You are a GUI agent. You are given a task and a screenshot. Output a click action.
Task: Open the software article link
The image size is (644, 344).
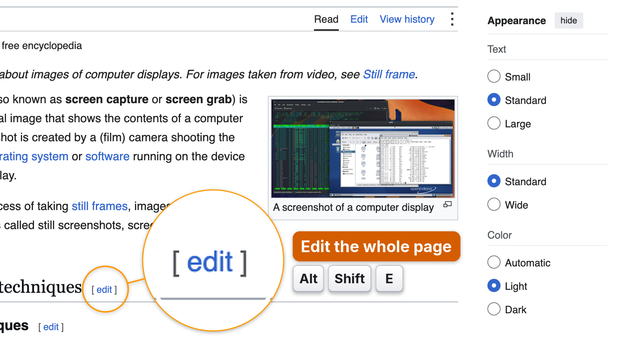[107, 156]
